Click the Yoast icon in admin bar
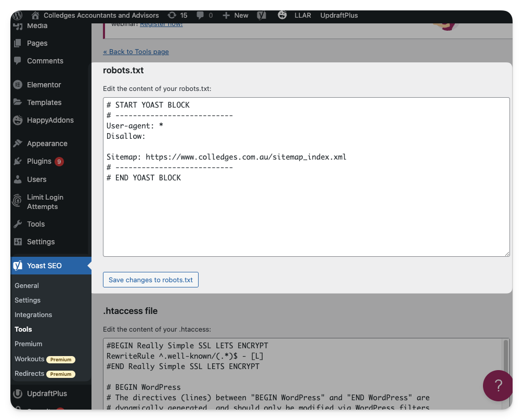This screenshot has height=420, width=523. coord(261,15)
